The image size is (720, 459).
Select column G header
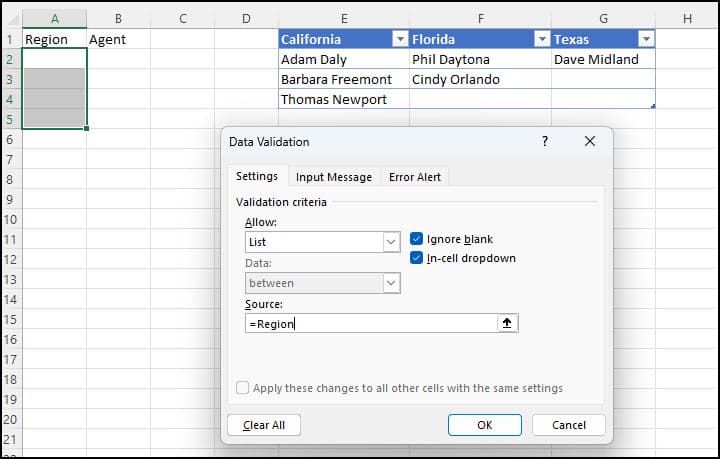coord(603,19)
